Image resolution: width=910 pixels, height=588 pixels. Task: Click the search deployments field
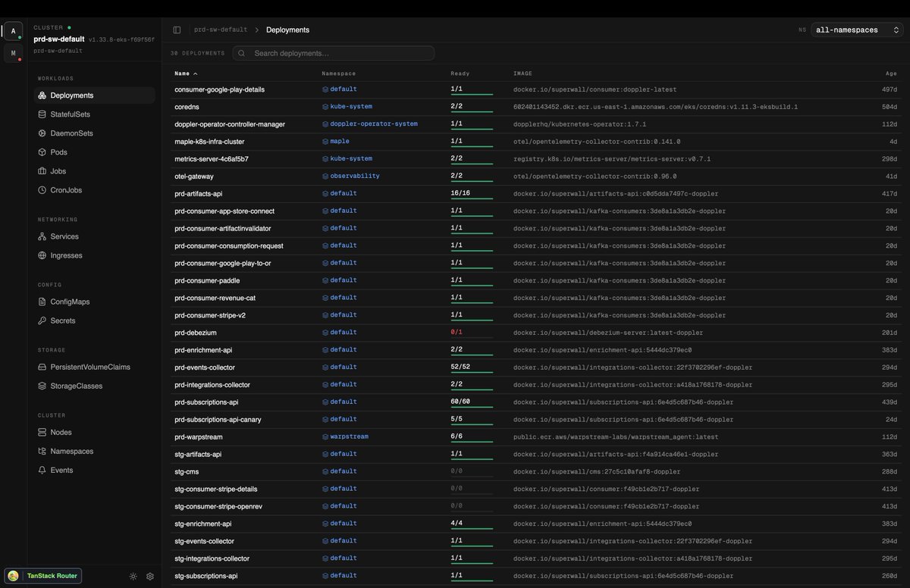pos(334,53)
